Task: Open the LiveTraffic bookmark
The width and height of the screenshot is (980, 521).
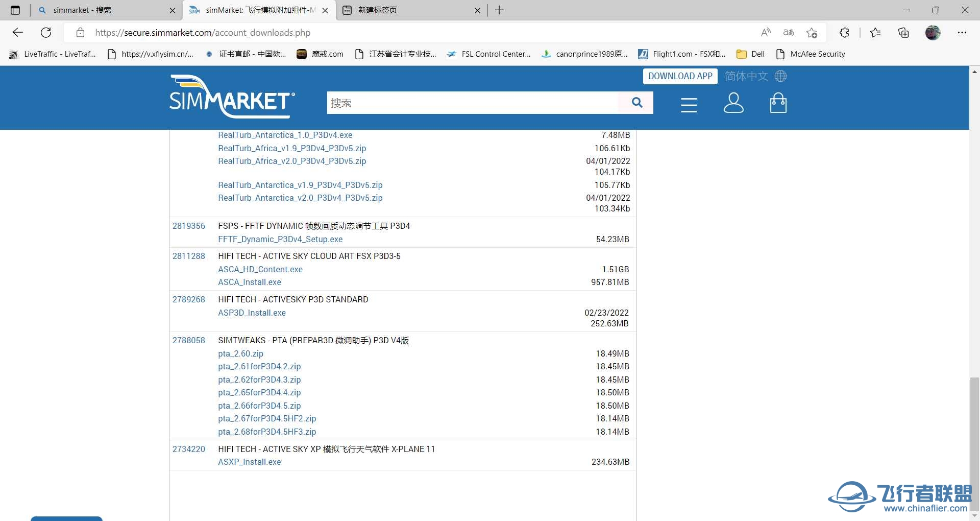Action: [53, 54]
